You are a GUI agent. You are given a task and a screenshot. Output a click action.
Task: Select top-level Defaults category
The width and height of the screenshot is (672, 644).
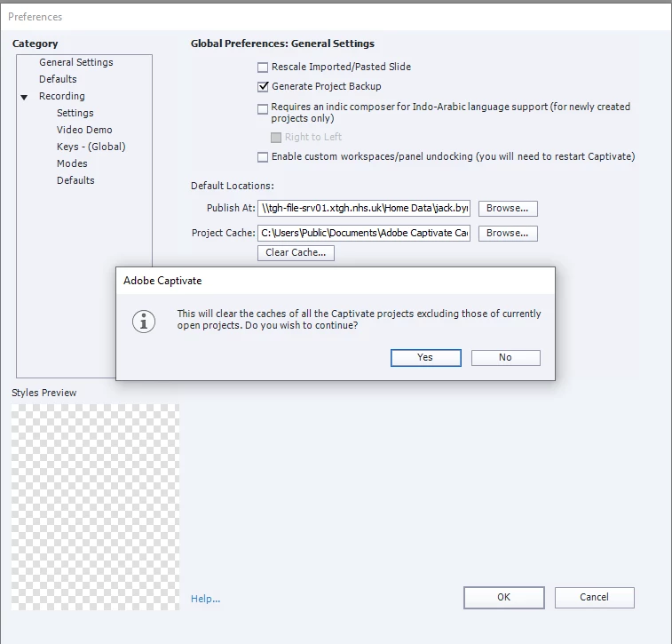[58, 79]
